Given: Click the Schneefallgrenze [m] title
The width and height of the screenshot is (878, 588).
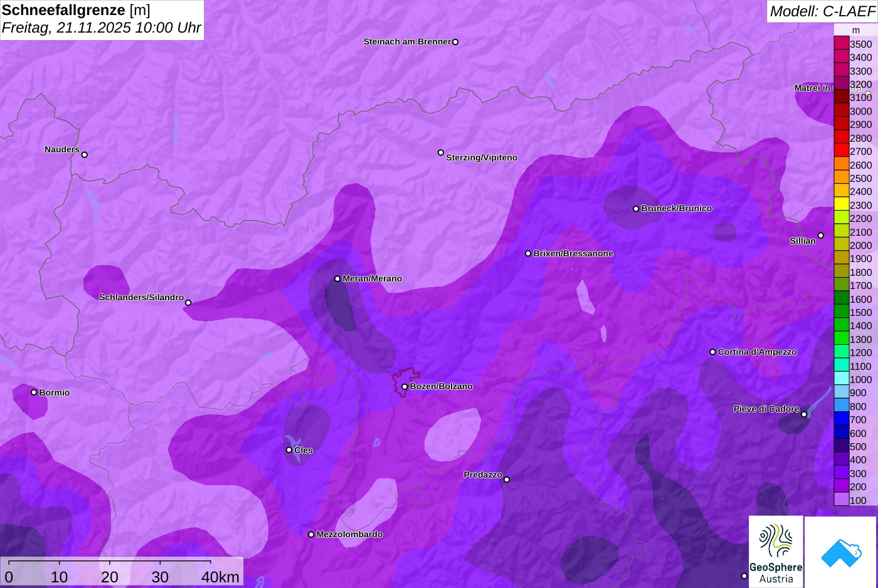Looking at the screenshot, I should [76, 11].
